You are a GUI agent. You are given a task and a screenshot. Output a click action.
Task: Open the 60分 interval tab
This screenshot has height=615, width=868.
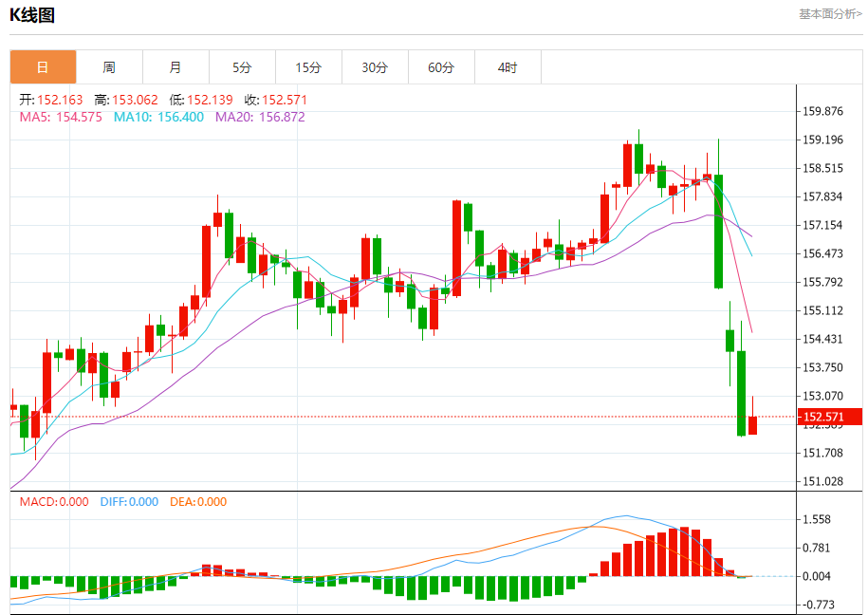(442, 67)
